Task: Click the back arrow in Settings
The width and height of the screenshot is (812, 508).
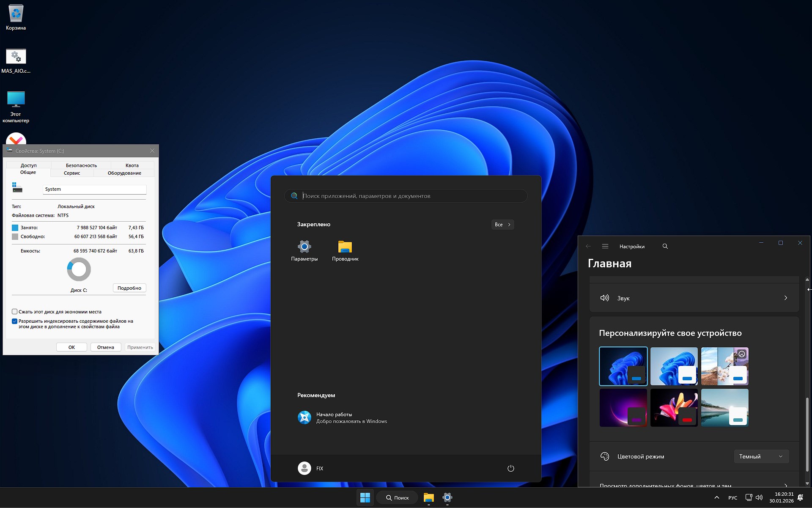Action: [x=588, y=246]
